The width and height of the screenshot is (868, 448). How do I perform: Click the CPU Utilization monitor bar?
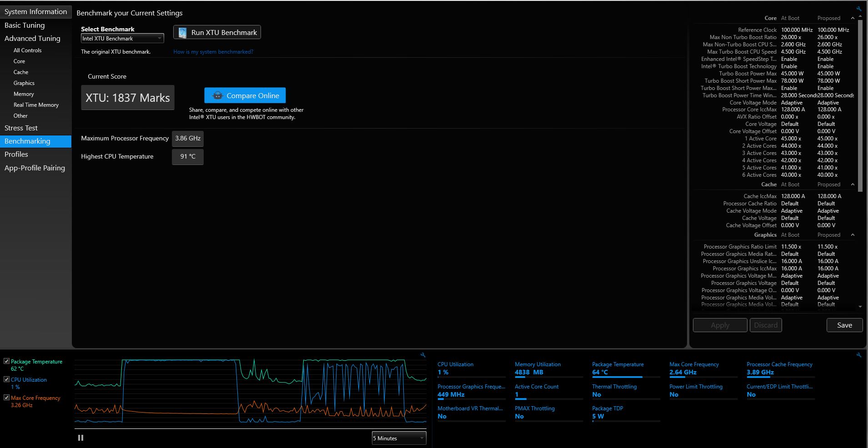472,377
